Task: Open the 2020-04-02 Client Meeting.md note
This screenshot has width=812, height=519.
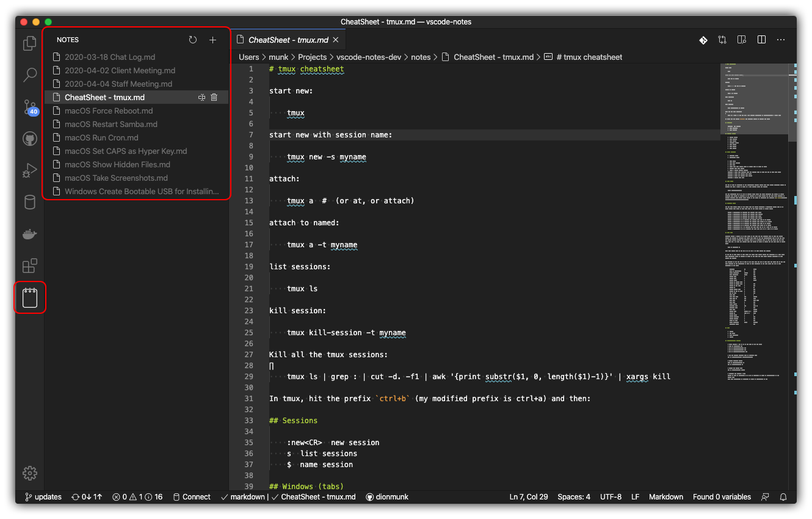Action: (120, 70)
